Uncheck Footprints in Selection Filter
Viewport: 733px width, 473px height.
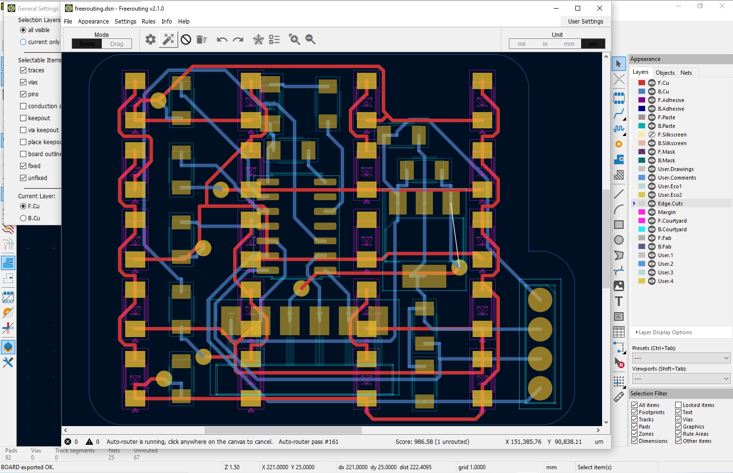[x=634, y=412]
